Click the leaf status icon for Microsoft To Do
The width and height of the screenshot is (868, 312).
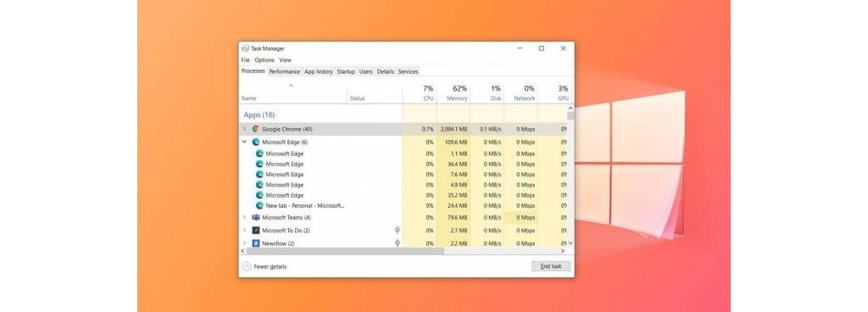[397, 230]
